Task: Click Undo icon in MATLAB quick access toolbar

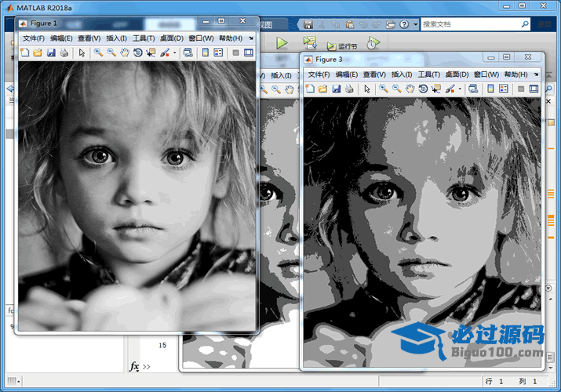Action: [x=363, y=24]
